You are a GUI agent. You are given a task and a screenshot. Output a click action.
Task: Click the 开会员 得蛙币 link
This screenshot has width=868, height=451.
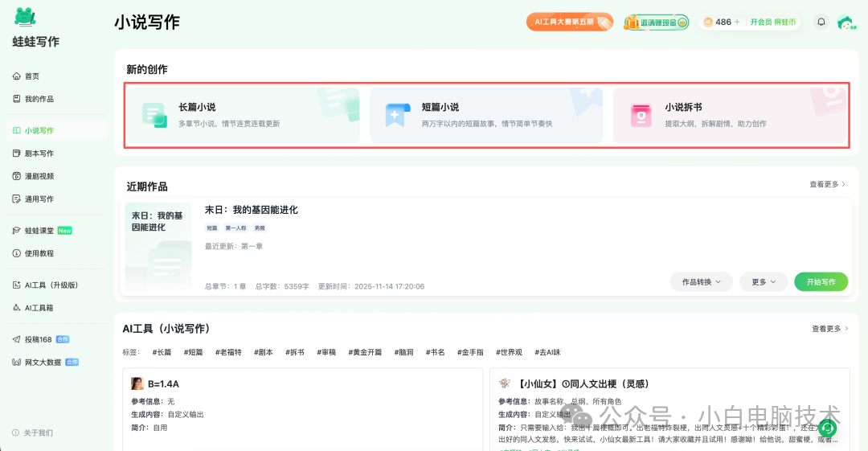click(773, 23)
